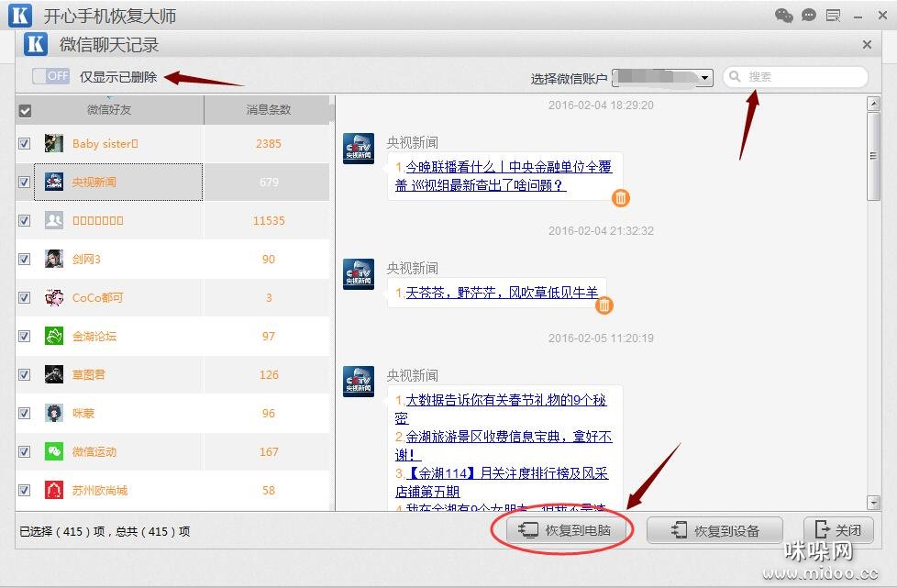Open the 选择微信账户 dropdown
The width and height of the screenshot is (897, 588).
pos(662,77)
